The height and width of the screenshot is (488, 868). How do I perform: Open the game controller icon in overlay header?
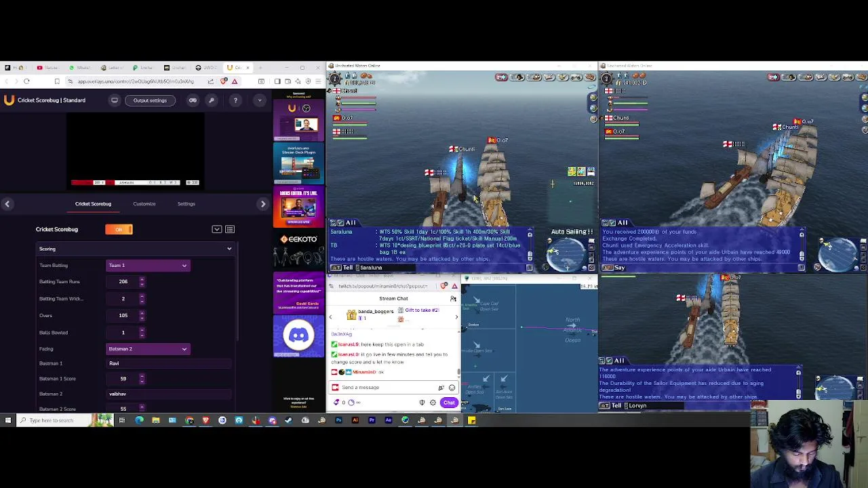[193, 100]
